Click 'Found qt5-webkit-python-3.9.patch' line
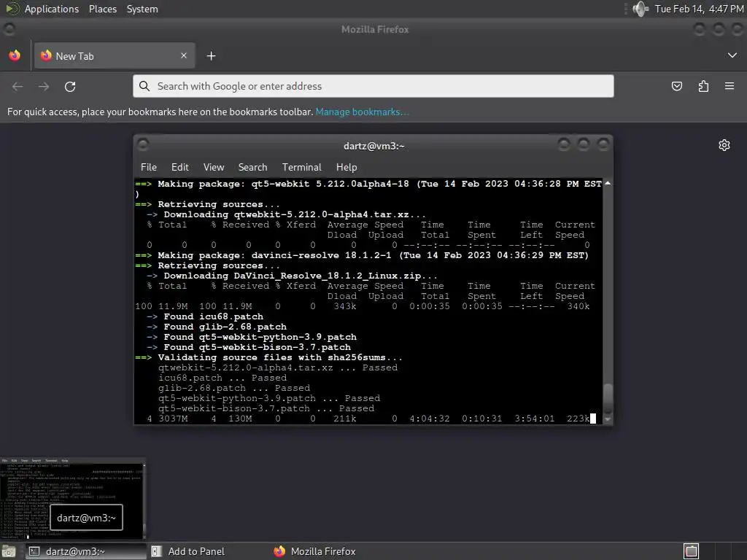The height and width of the screenshot is (560, 747). [x=251, y=337]
